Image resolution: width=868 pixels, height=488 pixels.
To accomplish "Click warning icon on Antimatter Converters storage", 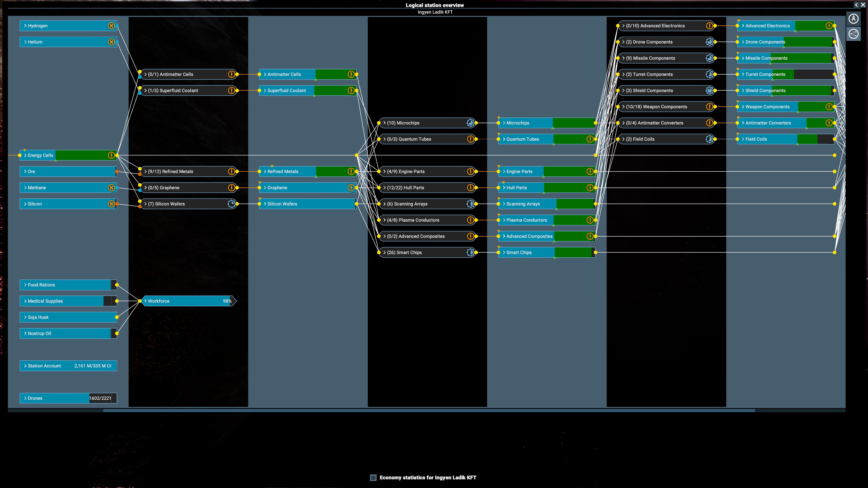I will (829, 123).
